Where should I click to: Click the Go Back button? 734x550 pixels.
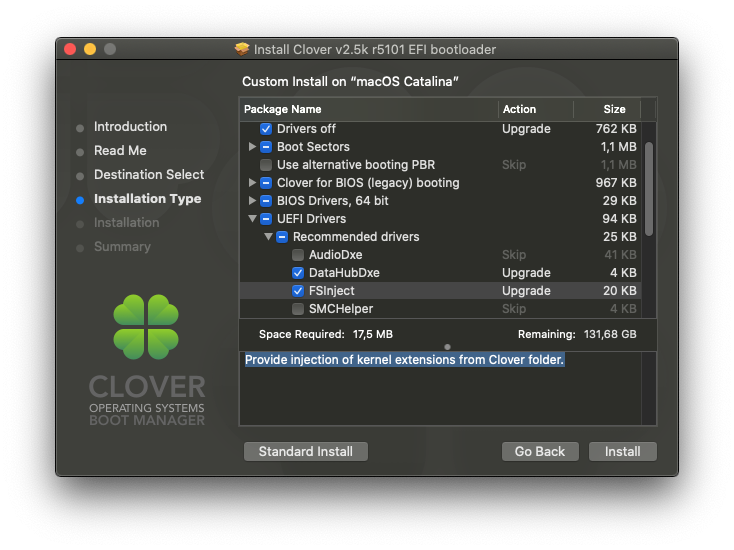540,451
